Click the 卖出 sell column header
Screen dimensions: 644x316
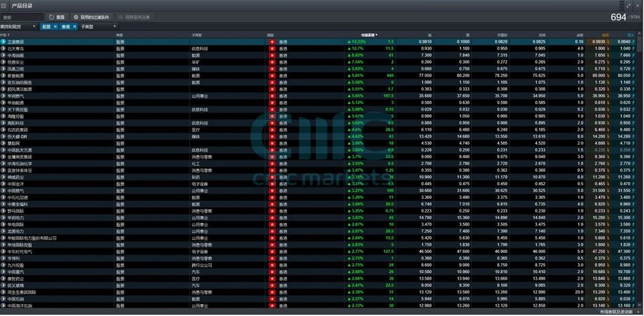606,35
